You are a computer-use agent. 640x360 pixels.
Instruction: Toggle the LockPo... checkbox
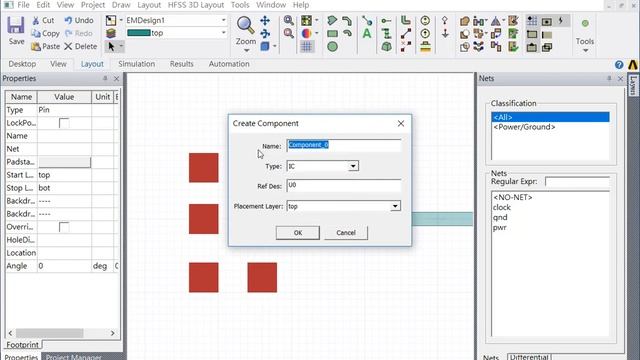(64, 123)
